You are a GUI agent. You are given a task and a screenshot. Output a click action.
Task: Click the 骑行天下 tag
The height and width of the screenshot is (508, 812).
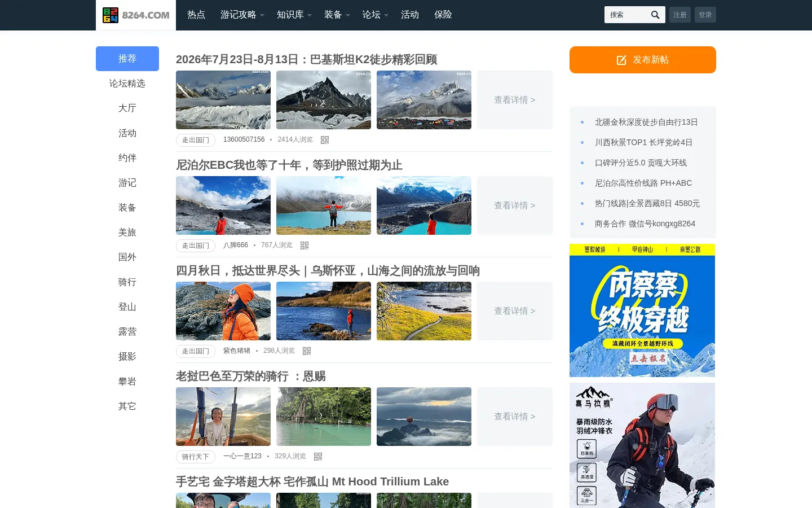(196, 457)
